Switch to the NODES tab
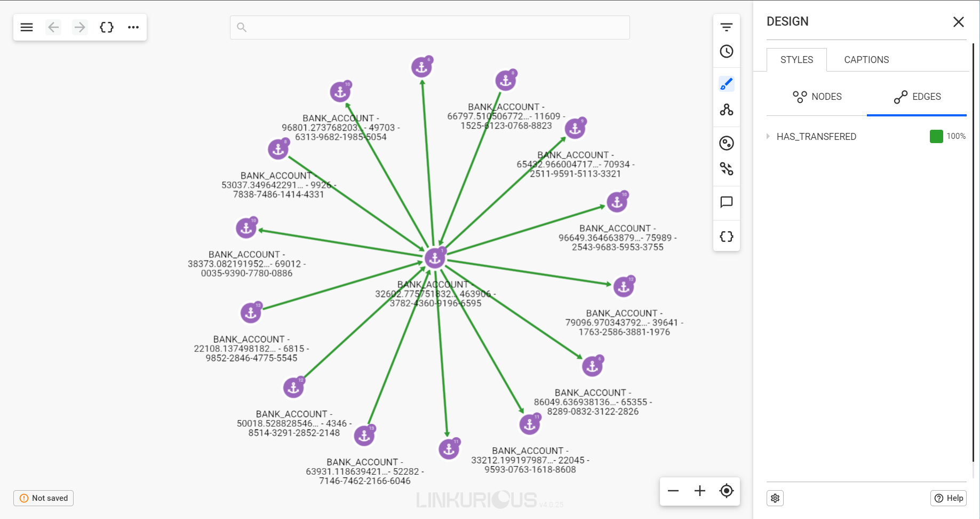Viewport: 980px width, 519px height. (x=817, y=97)
